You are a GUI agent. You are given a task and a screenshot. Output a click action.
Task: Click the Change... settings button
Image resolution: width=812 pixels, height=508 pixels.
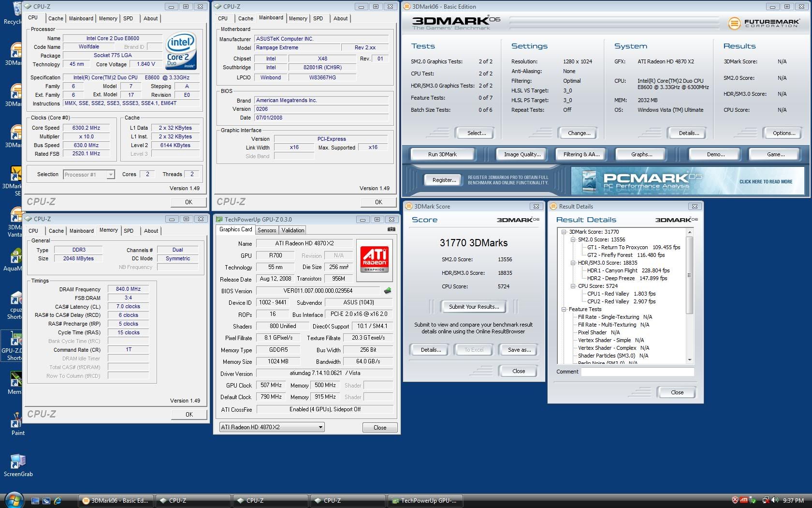pos(579,133)
